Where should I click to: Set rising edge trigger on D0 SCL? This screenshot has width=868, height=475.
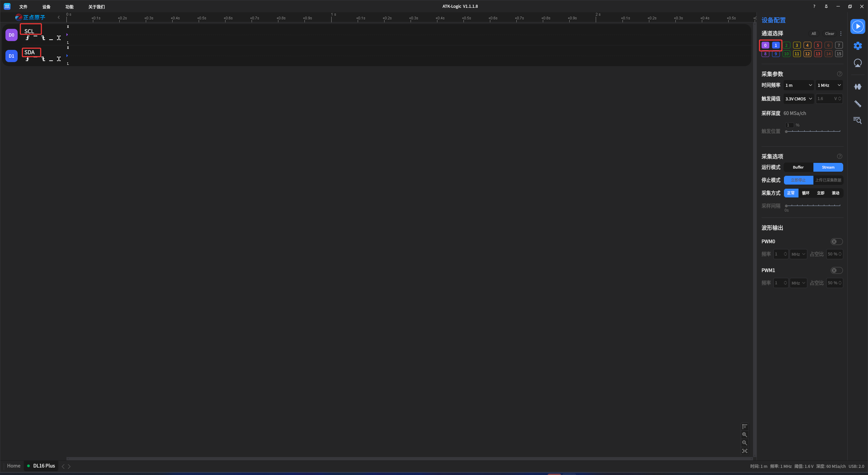[27, 38]
